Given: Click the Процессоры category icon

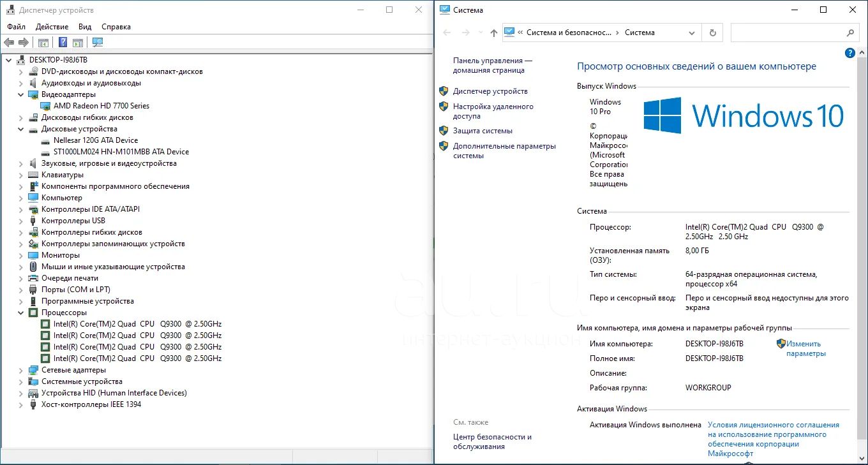Looking at the screenshot, I should tap(33, 313).
